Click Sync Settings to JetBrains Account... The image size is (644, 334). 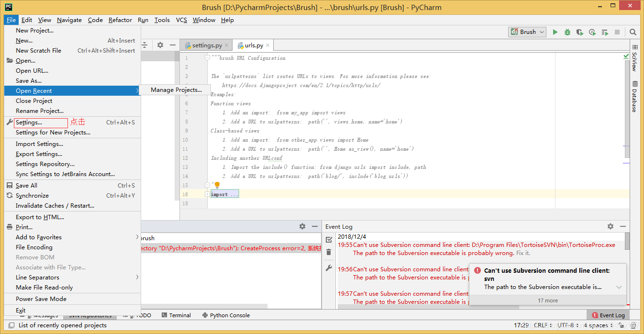tap(72, 174)
